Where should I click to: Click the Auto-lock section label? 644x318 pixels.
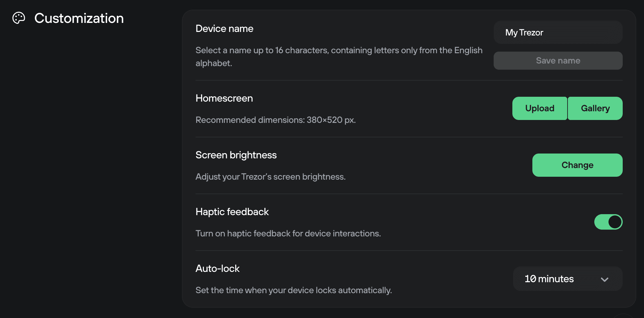click(x=217, y=268)
